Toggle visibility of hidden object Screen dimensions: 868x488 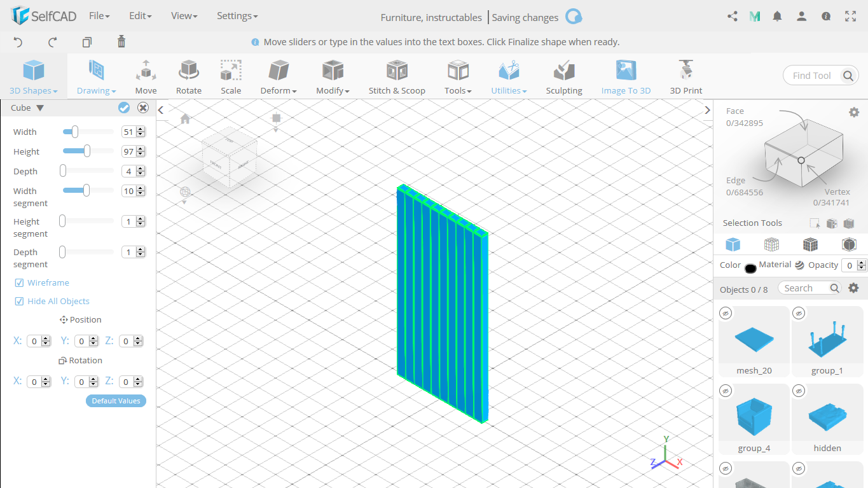[799, 391]
